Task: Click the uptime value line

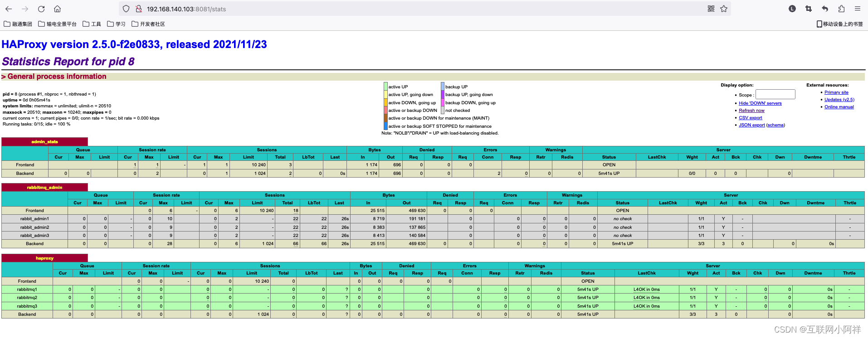Action: tap(26, 100)
